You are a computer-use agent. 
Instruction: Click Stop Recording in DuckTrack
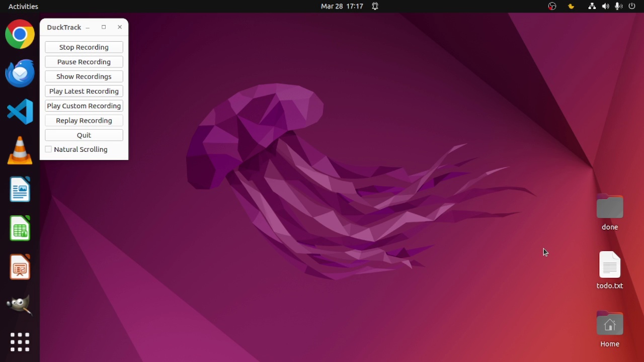click(x=84, y=47)
